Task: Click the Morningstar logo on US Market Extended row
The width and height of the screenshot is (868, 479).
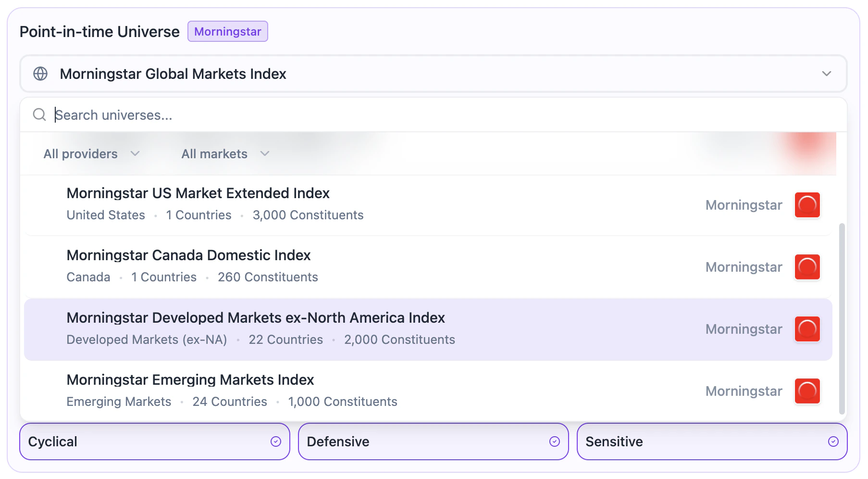Action: (807, 205)
